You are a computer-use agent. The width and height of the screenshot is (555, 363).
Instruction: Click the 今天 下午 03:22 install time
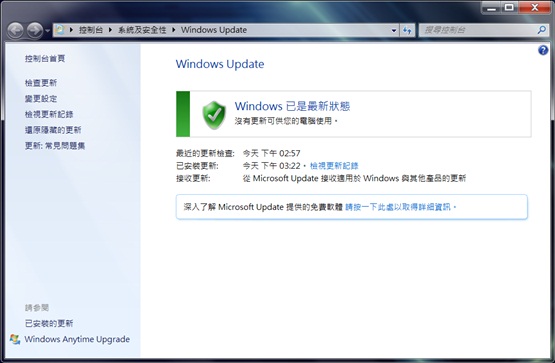click(271, 166)
